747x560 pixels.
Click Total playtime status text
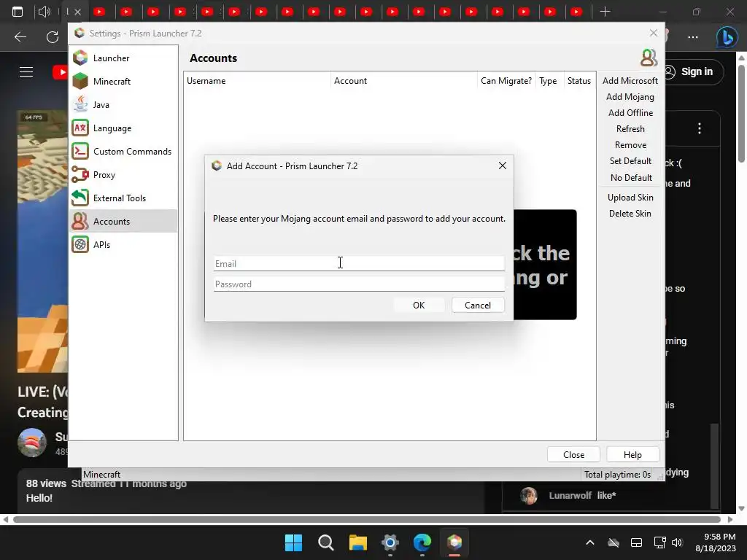coord(617,475)
